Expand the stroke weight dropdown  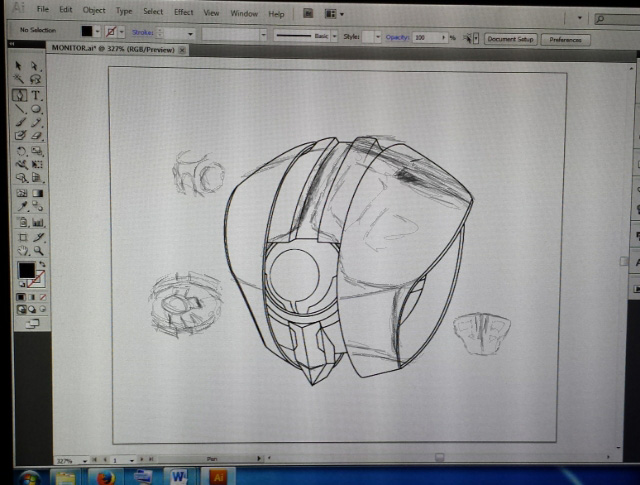click(x=190, y=34)
